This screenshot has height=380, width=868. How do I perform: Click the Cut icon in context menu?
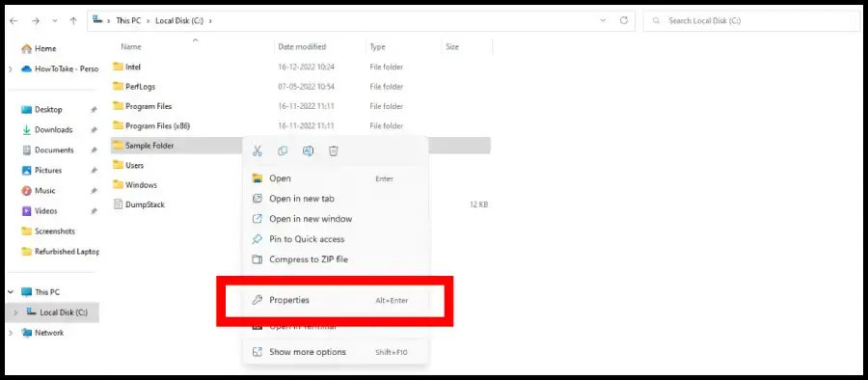(258, 150)
